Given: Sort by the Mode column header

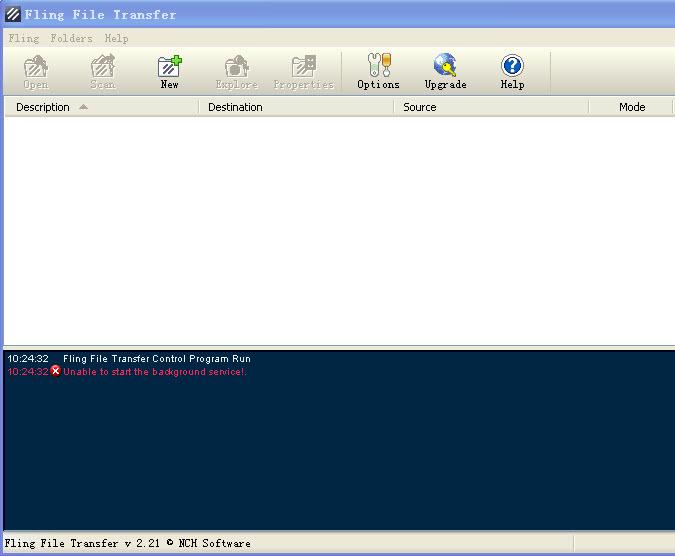Looking at the screenshot, I should (x=631, y=107).
